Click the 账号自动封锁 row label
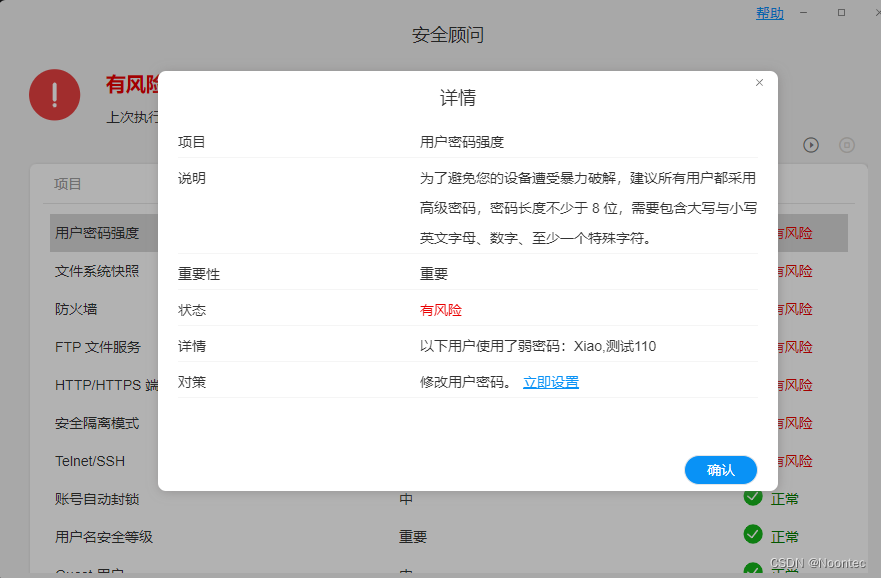This screenshot has height=578, width=881. click(x=97, y=499)
